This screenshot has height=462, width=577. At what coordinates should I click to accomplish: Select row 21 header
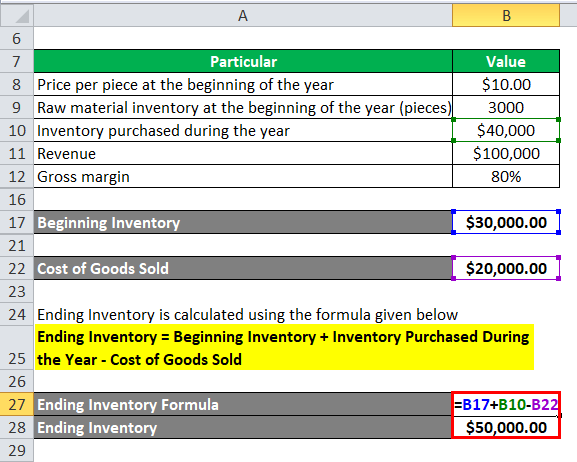coord(17,245)
